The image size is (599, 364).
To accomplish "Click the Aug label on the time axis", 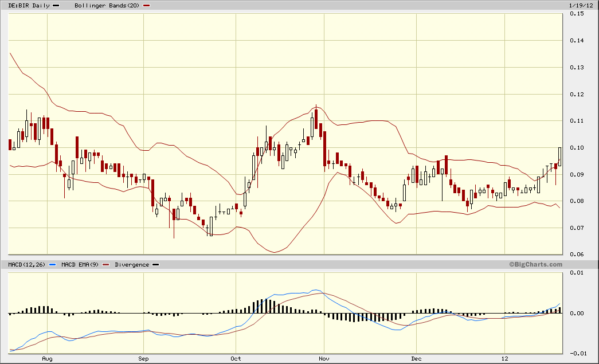I will 47,358.
